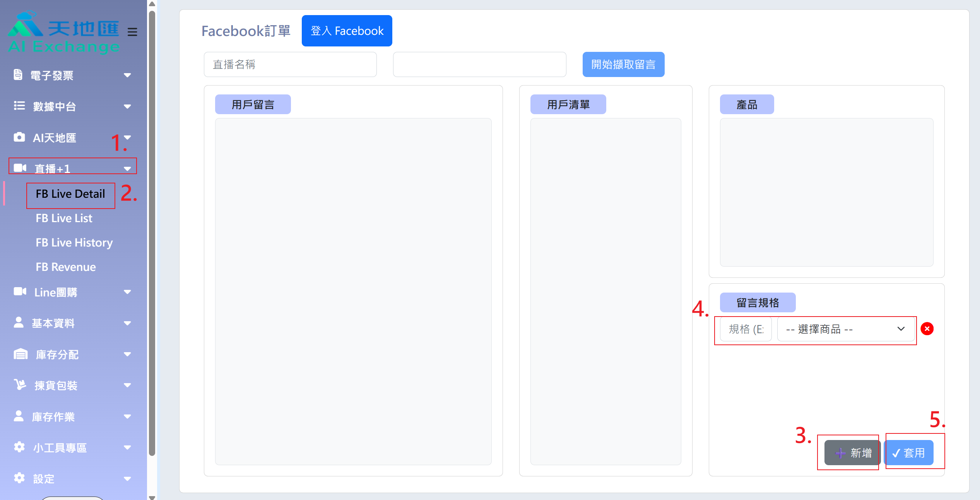
Task: Click the 小工具專區 gear icon
Action: pyautogui.click(x=19, y=447)
